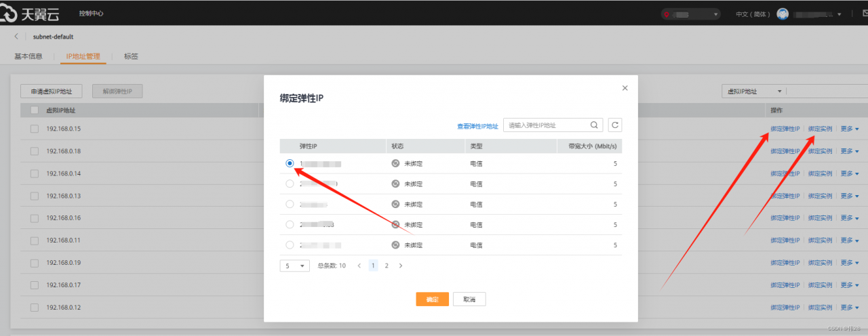
Task: Expand the region selector dropdown in header
Action: 690,14
